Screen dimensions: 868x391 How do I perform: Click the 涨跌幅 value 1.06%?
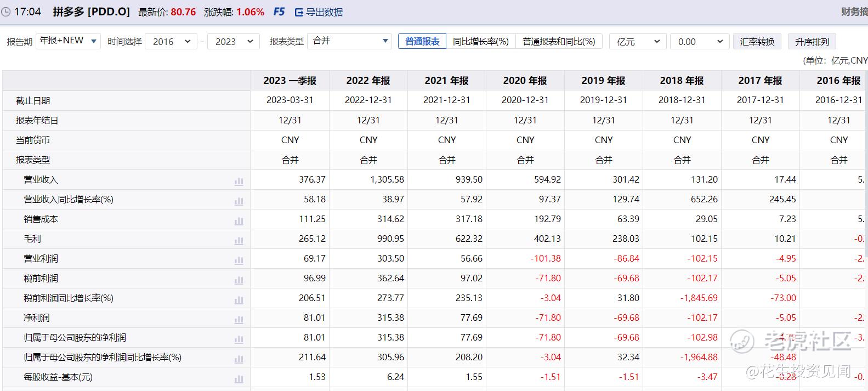coord(250,12)
